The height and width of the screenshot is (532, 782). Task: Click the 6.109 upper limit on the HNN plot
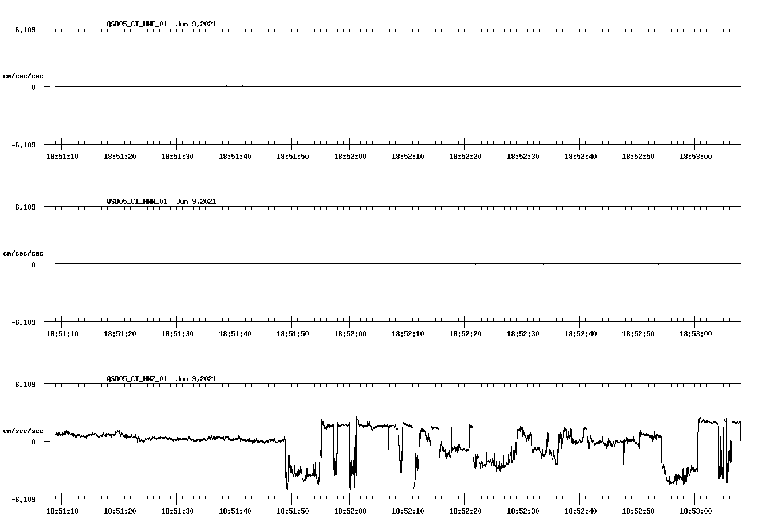click(x=25, y=207)
